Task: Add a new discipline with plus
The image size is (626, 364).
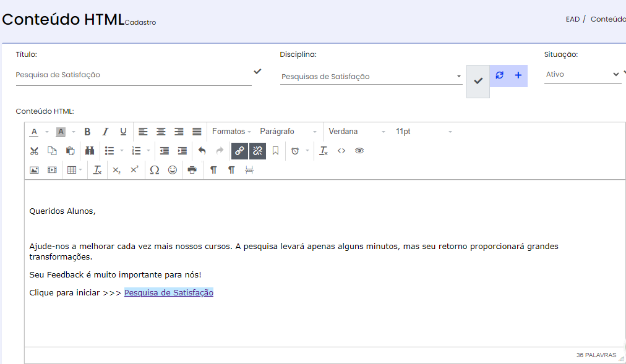Action: point(518,75)
